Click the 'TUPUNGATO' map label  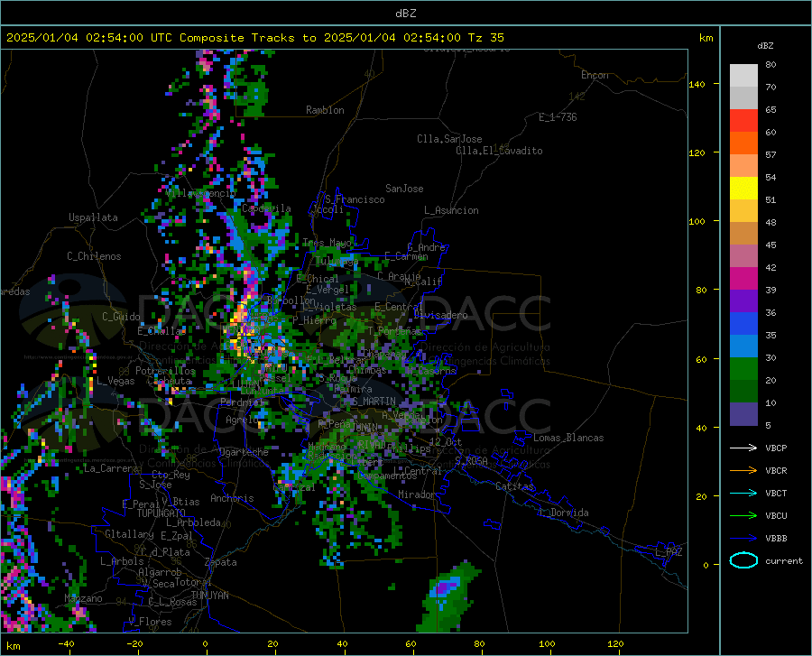[x=161, y=513]
